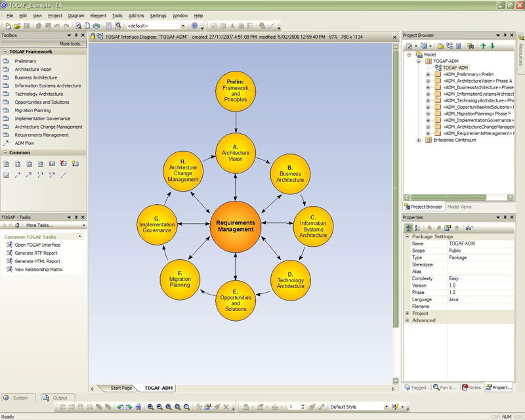Click Categorized sort icon in Properties toolbar

[408, 228]
